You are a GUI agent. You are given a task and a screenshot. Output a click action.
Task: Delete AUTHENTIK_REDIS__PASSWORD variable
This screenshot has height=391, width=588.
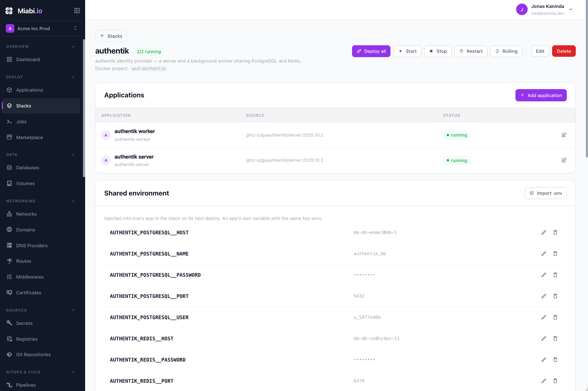click(555, 360)
